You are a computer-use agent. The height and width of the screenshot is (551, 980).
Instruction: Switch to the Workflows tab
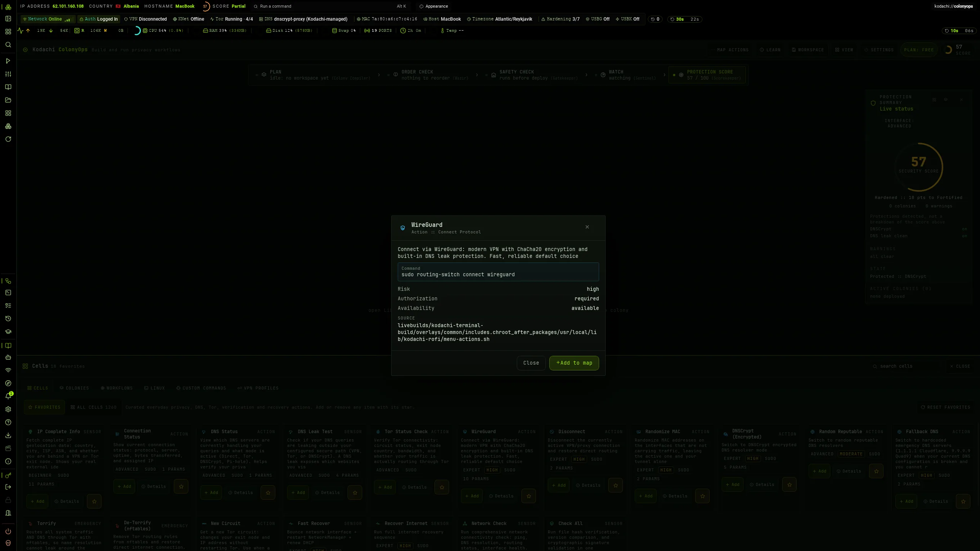(117, 388)
